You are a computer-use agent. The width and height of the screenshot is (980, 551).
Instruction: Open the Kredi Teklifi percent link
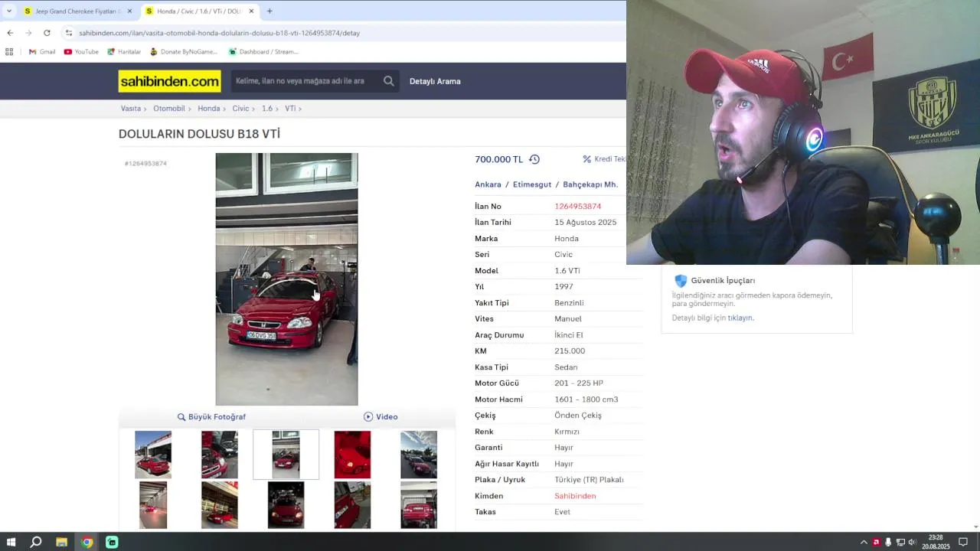[x=604, y=159]
